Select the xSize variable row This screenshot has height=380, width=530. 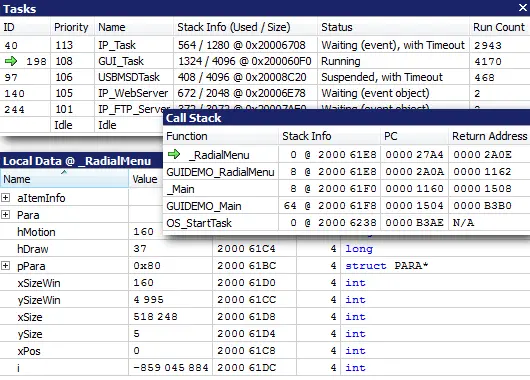265,317
